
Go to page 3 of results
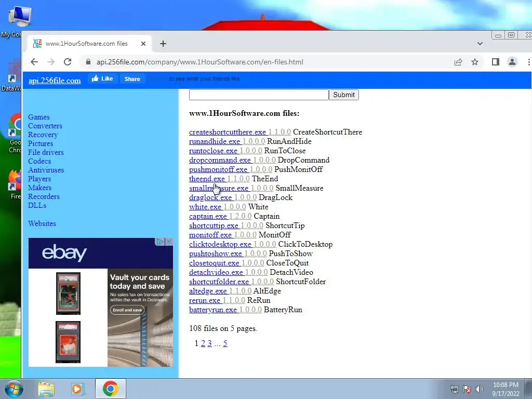tap(210, 343)
